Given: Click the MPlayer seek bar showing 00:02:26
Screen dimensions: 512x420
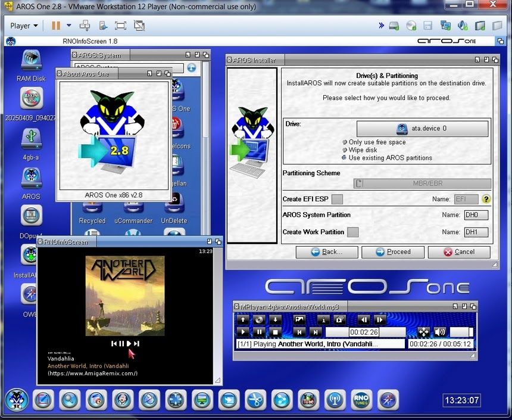Looking at the screenshot, I should pyautogui.click(x=365, y=332).
